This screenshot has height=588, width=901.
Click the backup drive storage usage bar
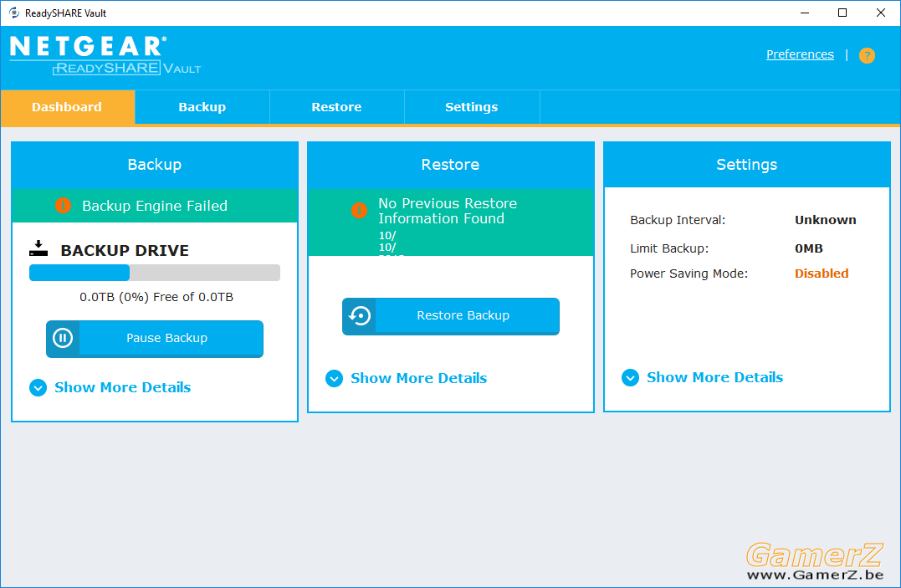[155, 273]
